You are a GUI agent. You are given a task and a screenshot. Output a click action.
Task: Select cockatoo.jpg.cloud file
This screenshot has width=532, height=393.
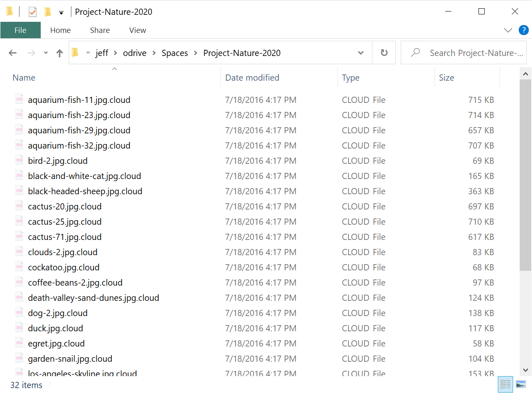tap(64, 267)
